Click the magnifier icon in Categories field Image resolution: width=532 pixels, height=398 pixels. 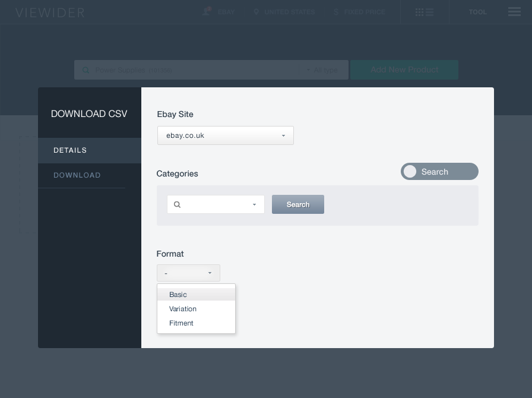(x=177, y=204)
